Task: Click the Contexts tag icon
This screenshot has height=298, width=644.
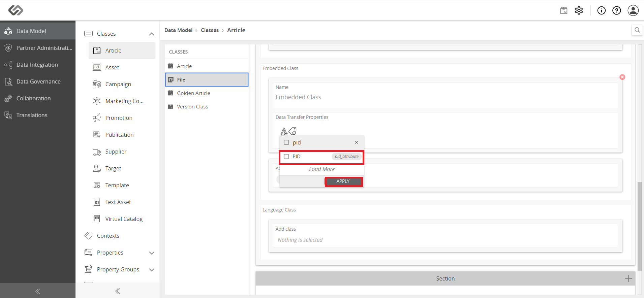Action: pos(89,235)
